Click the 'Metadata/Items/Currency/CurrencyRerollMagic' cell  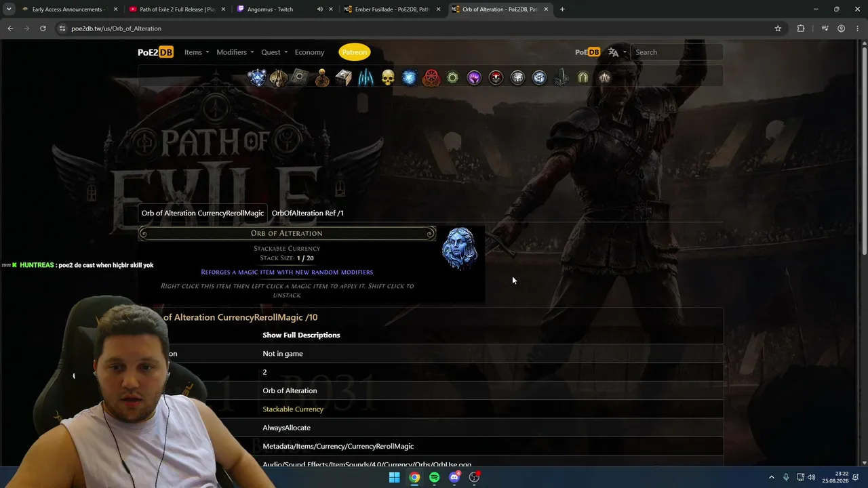click(338, 446)
